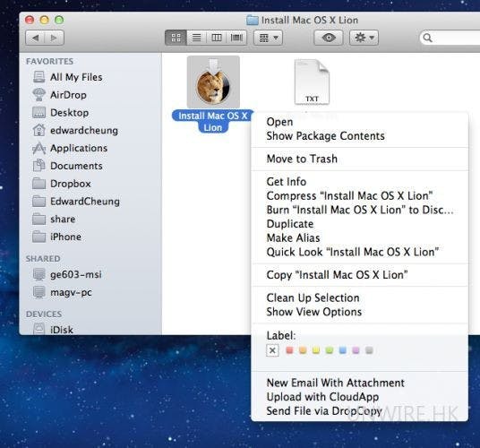Switch to Cover Flow view
Viewport: 480px width, 448px height.
236,38
